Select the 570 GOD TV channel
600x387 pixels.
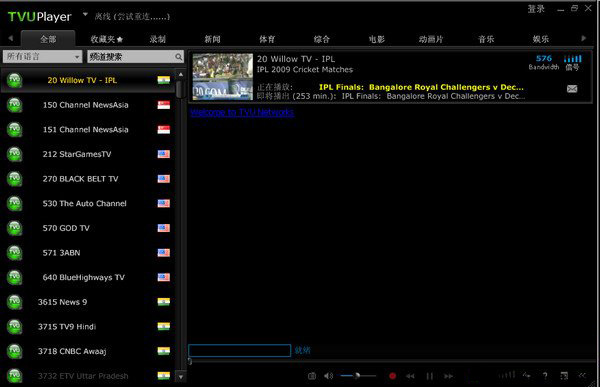tap(88, 228)
